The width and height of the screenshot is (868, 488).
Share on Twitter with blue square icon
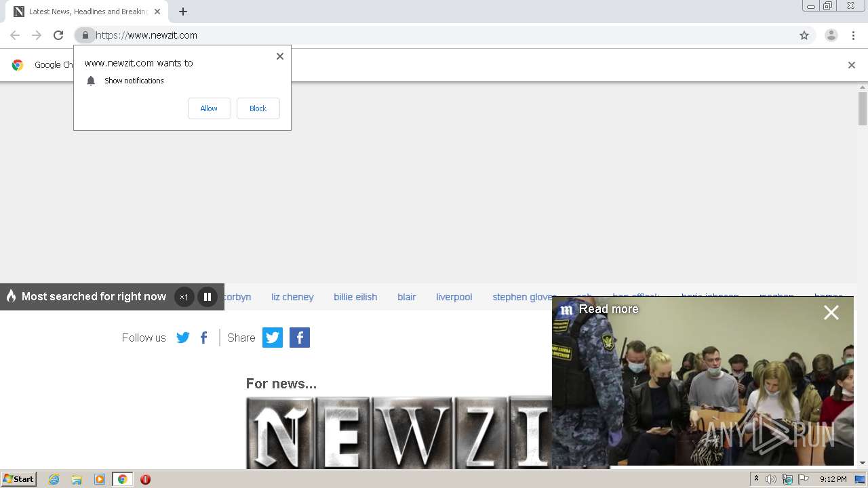(273, 338)
